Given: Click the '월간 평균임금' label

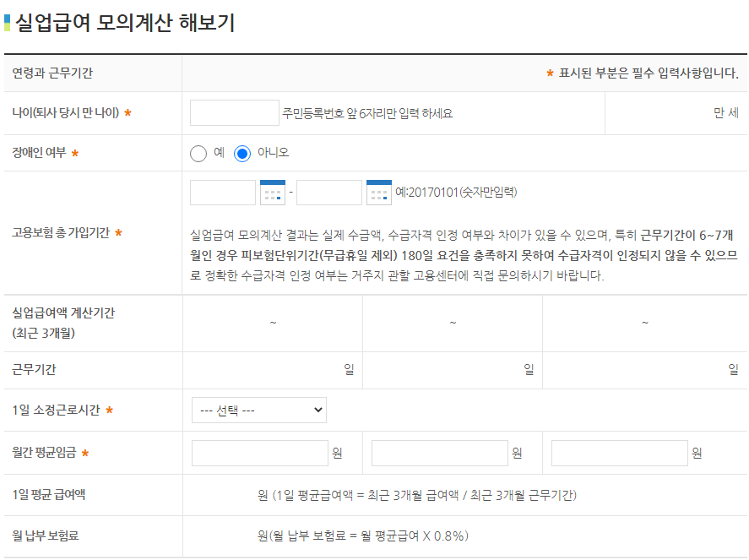Looking at the screenshot, I should pos(44,453).
